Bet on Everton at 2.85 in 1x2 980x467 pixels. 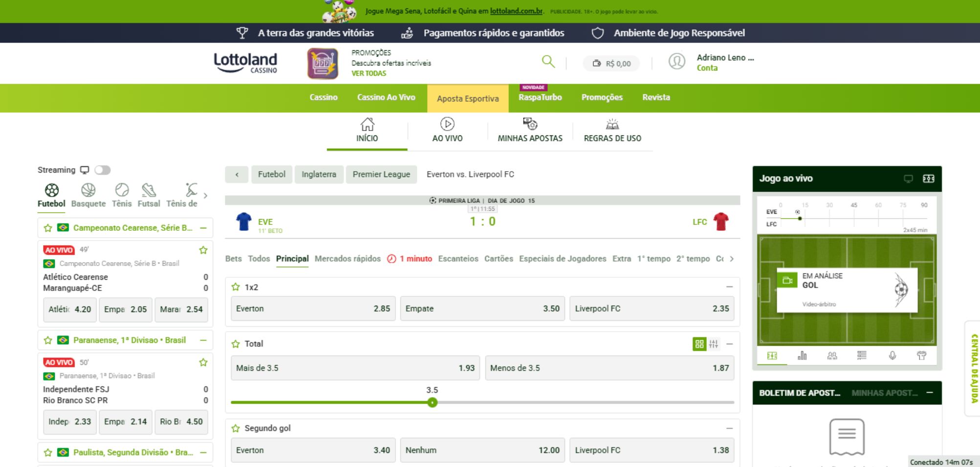[313, 309]
